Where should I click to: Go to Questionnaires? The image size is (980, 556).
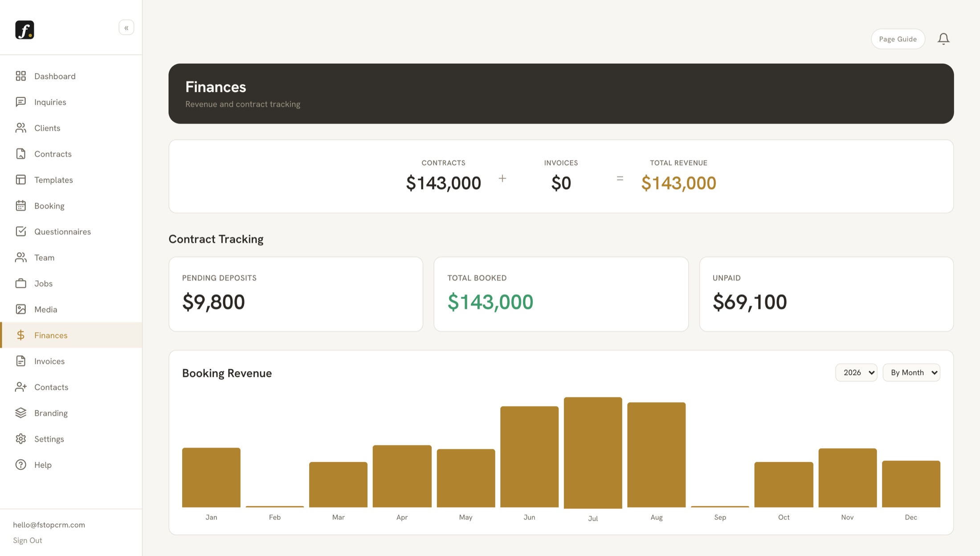tap(71, 231)
